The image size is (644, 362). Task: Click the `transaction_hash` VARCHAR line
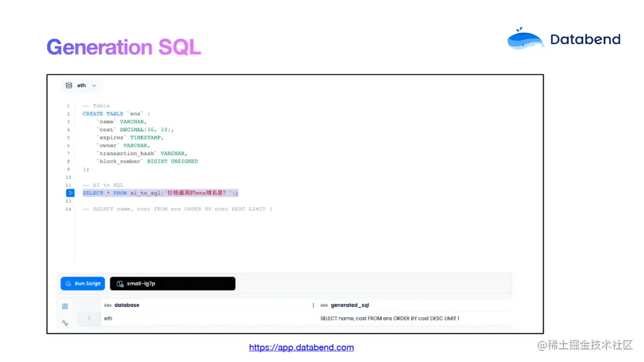click(x=142, y=153)
